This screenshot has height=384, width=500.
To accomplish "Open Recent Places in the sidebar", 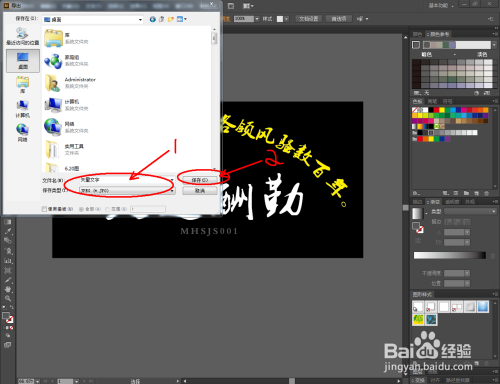I will pyautogui.click(x=23, y=36).
